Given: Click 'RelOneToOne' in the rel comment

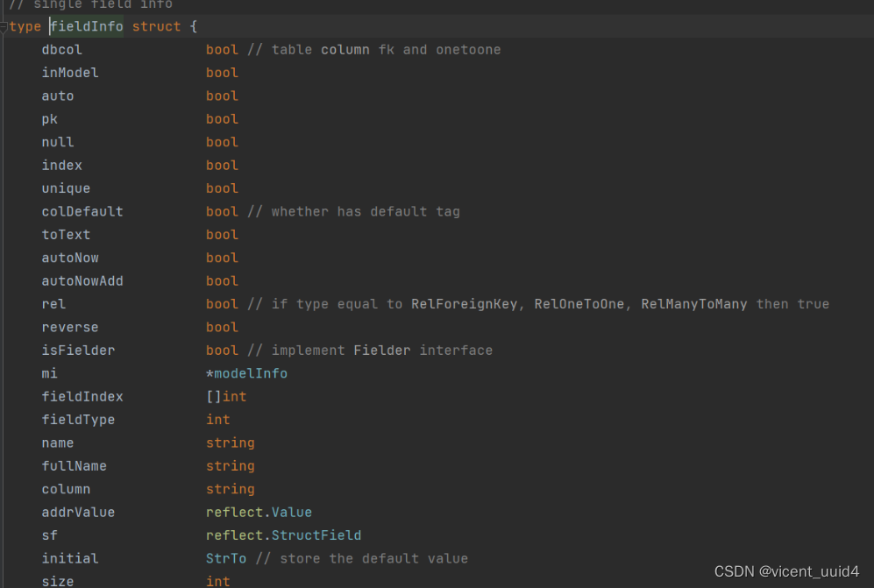Looking at the screenshot, I should (x=579, y=304).
